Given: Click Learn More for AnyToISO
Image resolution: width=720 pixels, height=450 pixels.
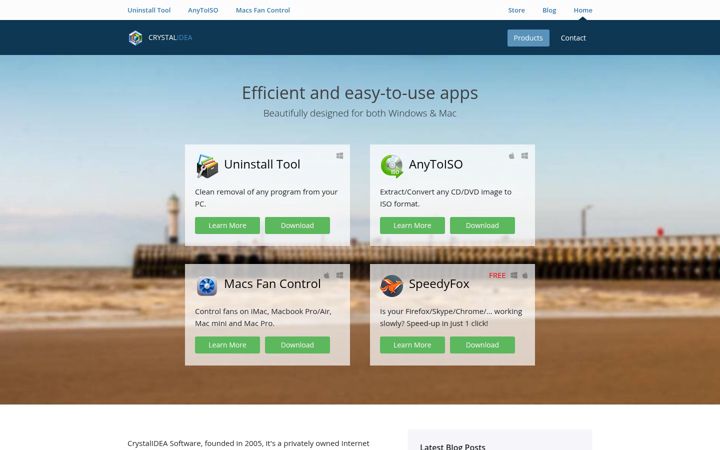Looking at the screenshot, I should tap(412, 225).
